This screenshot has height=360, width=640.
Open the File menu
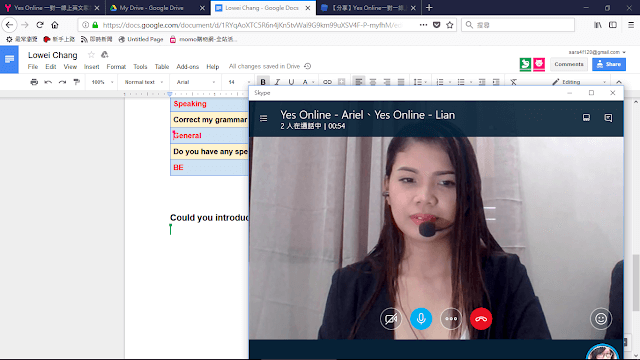coord(33,67)
